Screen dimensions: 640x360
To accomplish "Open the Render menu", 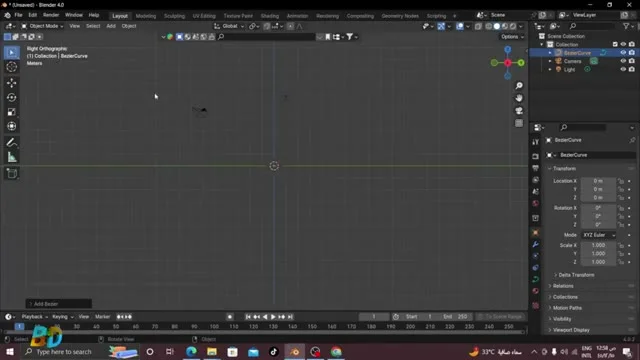I will coord(51,15).
